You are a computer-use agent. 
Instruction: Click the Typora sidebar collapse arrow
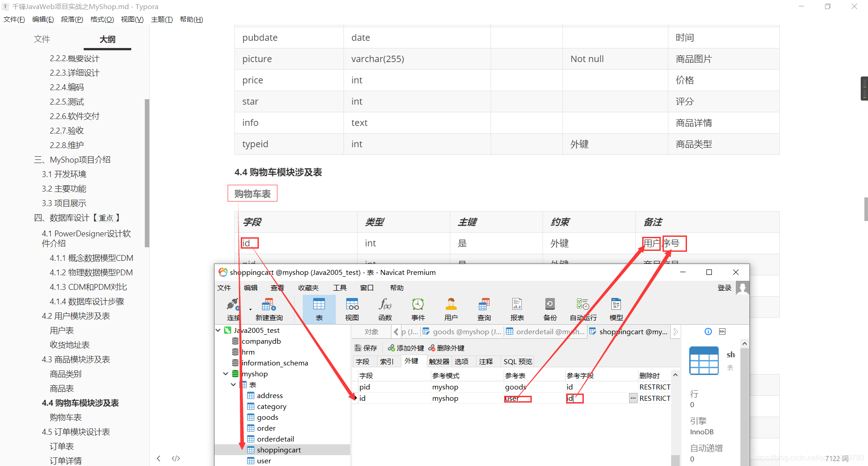click(158, 458)
